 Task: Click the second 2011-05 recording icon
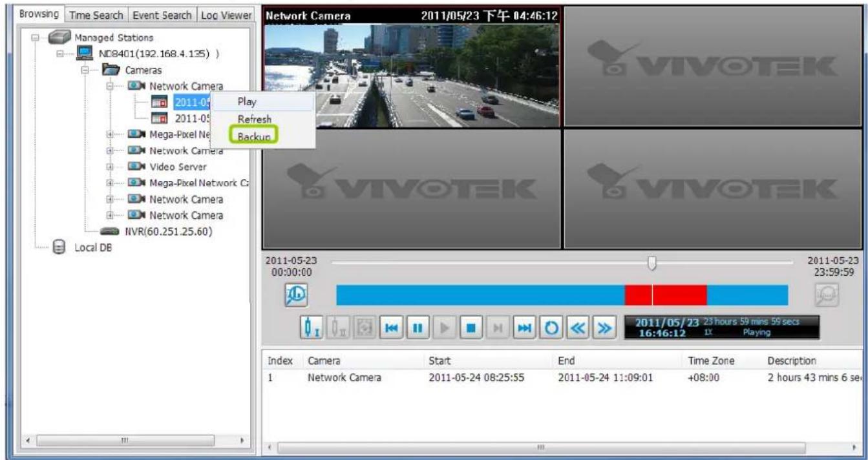[159, 118]
